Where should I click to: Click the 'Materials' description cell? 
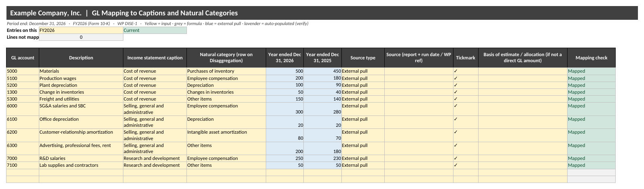tap(81, 71)
